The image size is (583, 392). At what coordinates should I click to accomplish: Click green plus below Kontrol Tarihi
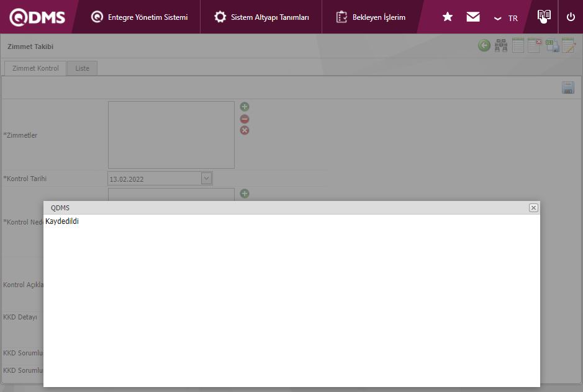point(244,194)
